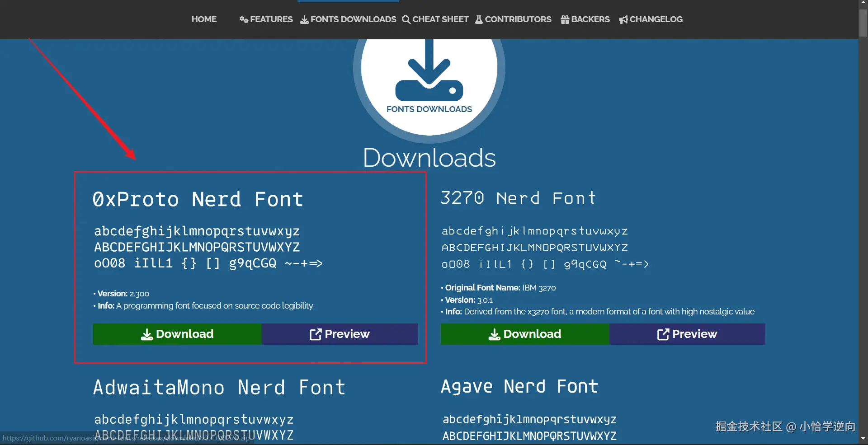Viewport: 868px width, 445px height.
Task: Go to FEATURES in the navigation bar
Action: tap(266, 19)
